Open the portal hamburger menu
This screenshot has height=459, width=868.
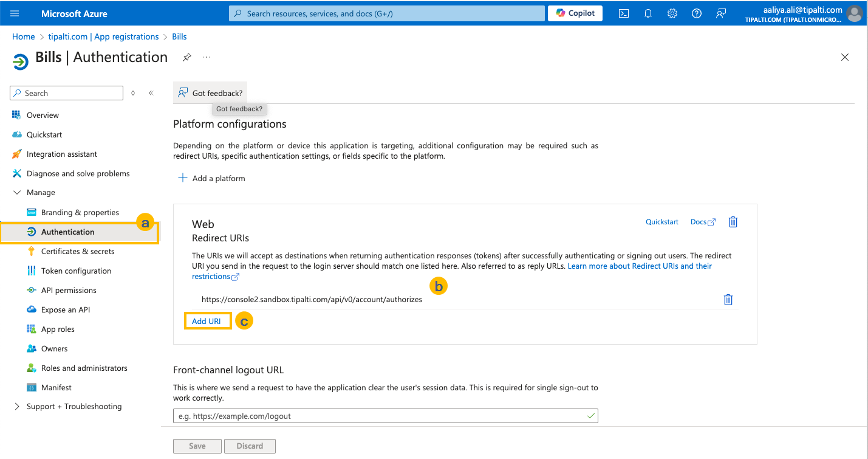[14, 13]
